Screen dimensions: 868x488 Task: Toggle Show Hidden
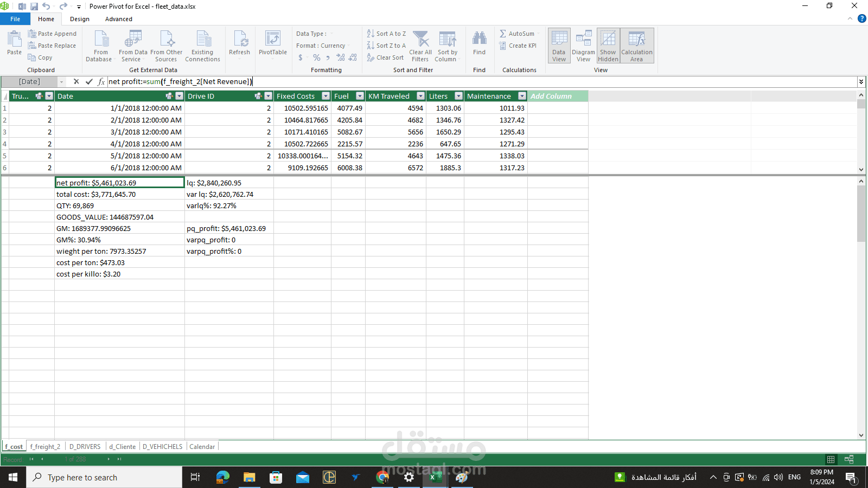tap(608, 46)
